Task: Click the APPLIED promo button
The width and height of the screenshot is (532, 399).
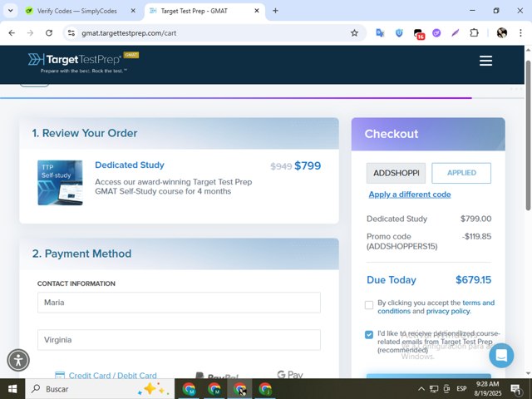Action: 461,173
